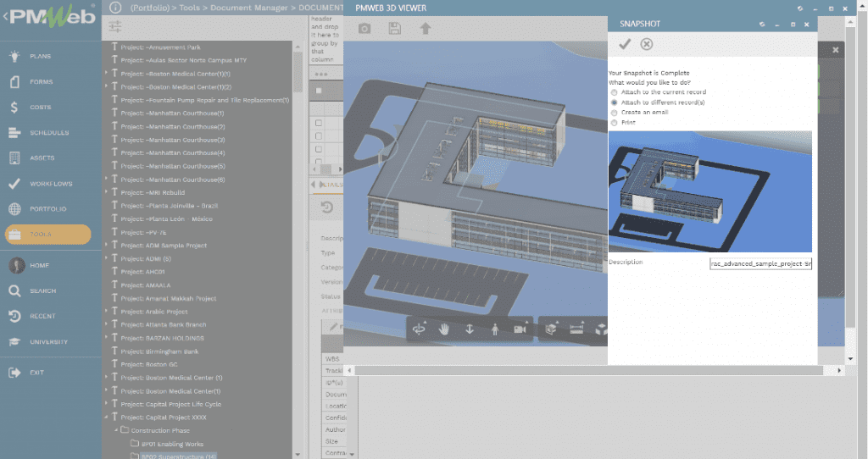This screenshot has height=459, width=868.
Task: Select Create an email radio option
Action: [x=614, y=113]
